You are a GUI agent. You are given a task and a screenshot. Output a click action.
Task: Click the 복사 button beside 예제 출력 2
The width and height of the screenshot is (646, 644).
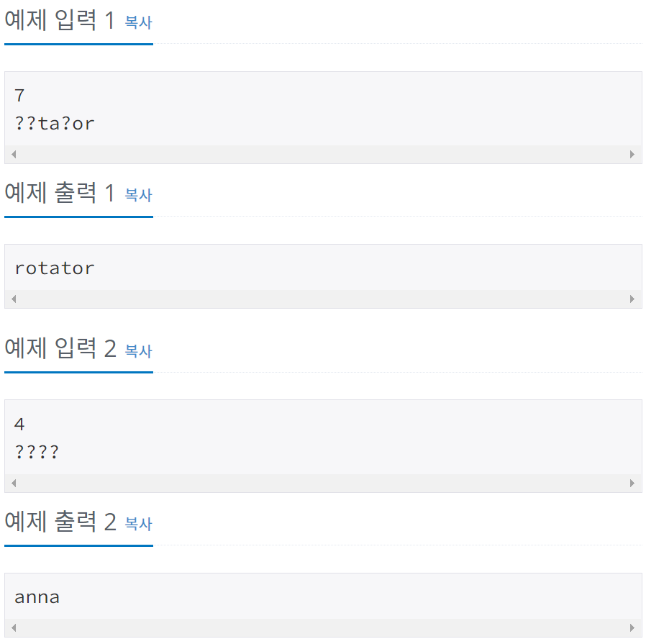click(138, 525)
